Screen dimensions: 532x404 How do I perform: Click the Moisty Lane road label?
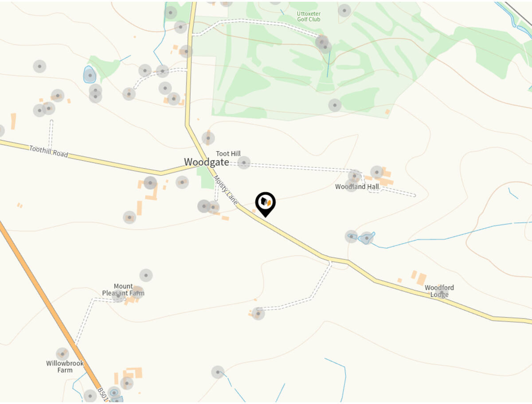[226, 190]
